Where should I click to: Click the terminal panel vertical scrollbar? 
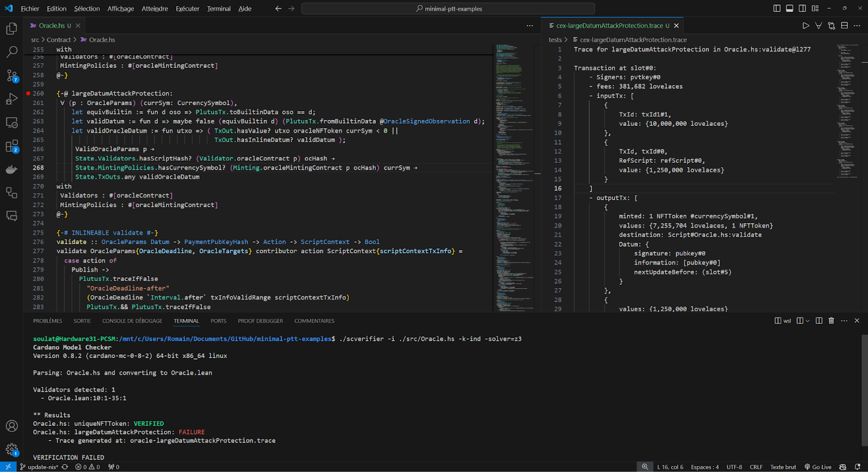click(x=864, y=390)
